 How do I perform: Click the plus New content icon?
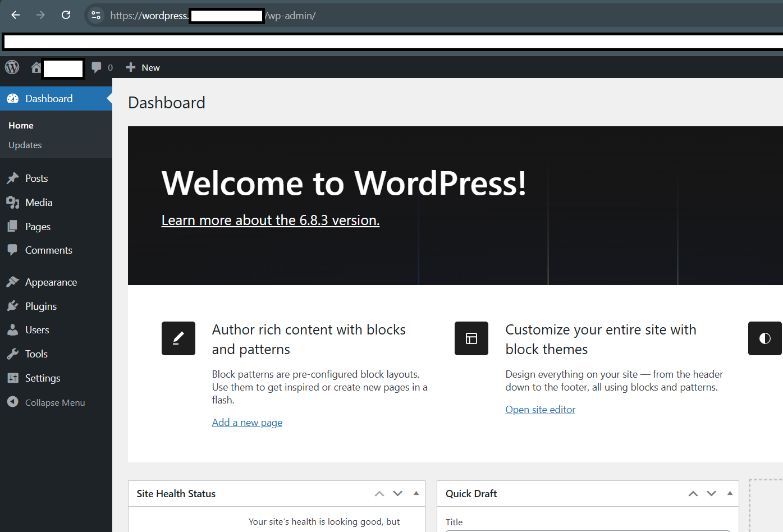click(131, 67)
